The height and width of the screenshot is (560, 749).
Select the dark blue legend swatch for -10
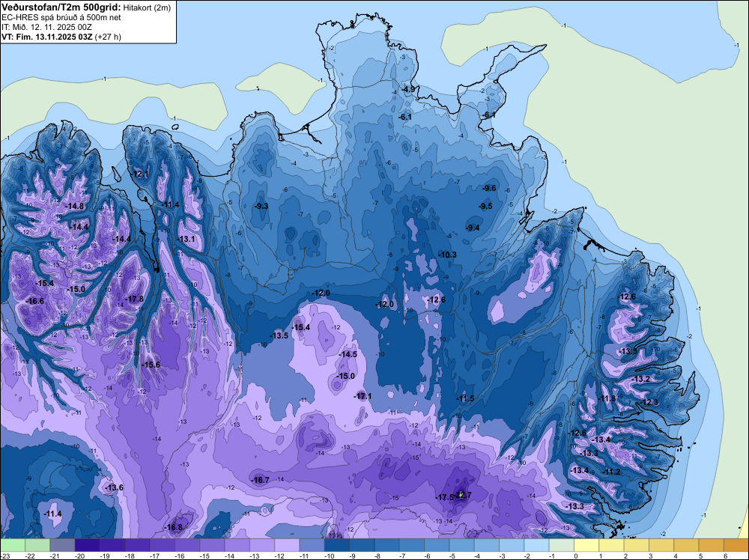click(x=337, y=545)
